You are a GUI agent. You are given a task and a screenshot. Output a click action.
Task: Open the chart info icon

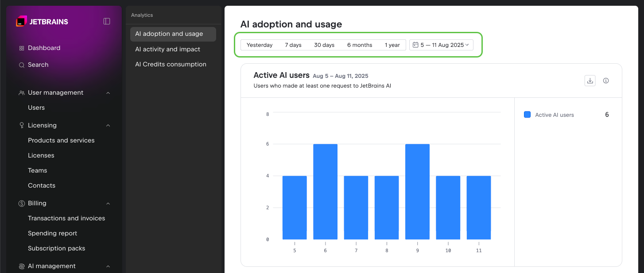(606, 81)
